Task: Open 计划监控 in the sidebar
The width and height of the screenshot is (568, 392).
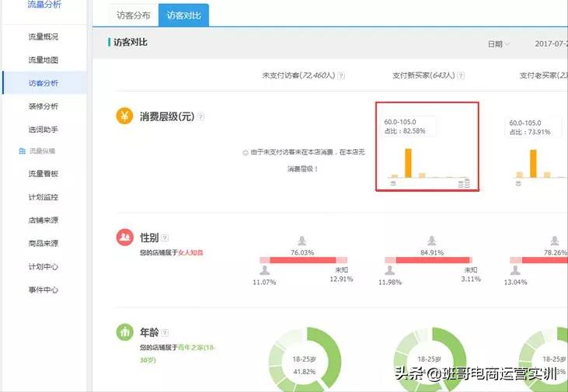Action: (43, 197)
